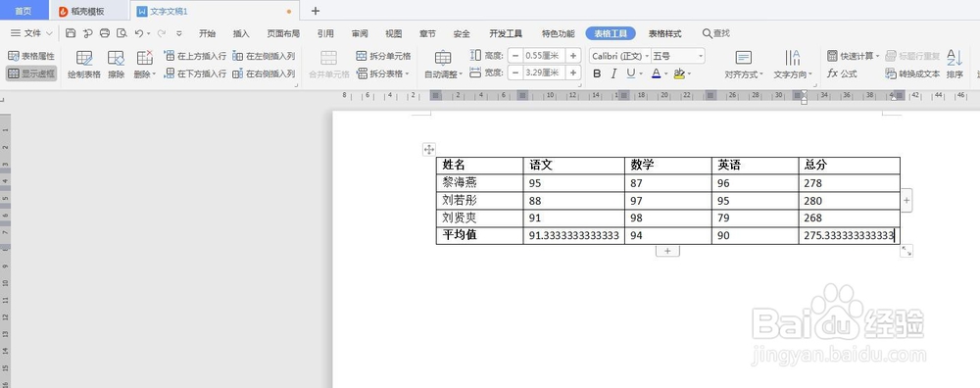Increase row height with plus button
Screen dimensions: 980x388
pos(573,56)
